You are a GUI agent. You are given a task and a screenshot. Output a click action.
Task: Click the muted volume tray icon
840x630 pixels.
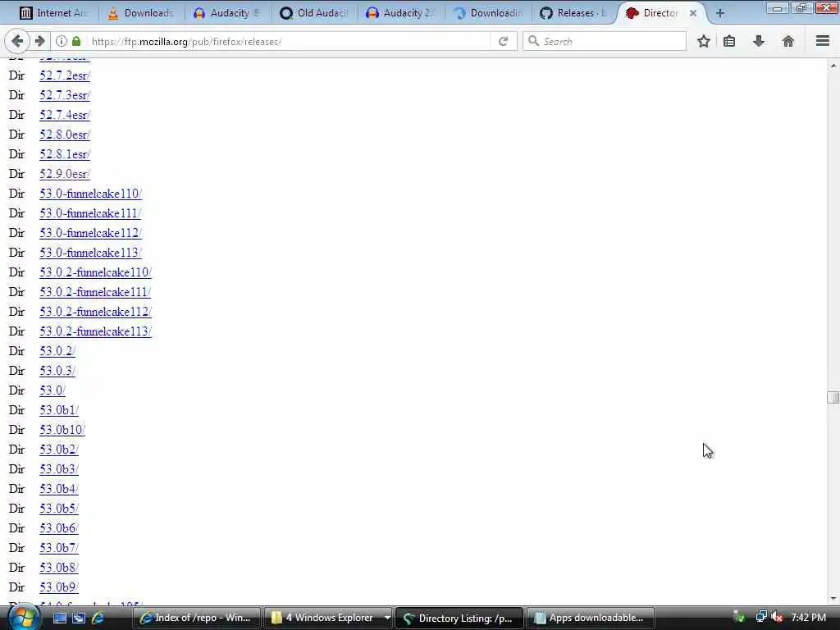pos(777,618)
